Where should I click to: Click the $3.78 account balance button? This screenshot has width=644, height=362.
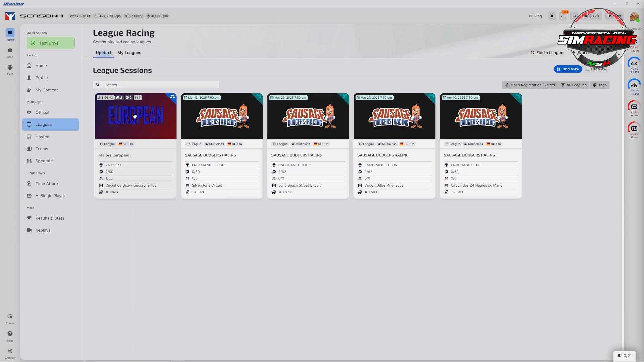coord(591,16)
